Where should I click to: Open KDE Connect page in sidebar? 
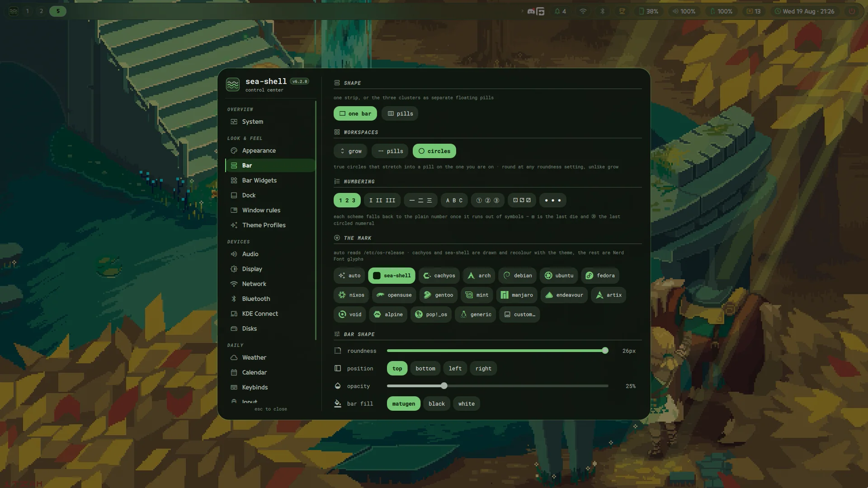(x=270, y=314)
